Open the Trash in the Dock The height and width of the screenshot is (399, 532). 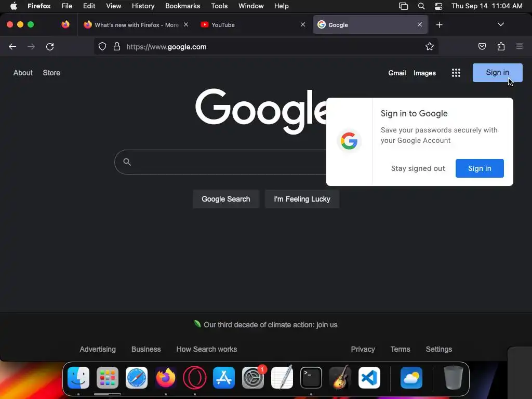(x=453, y=378)
